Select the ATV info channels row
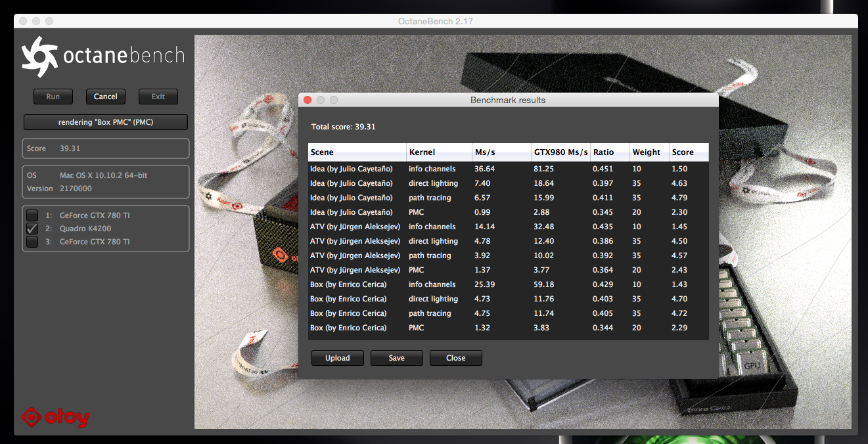The width and height of the screenshot is (868, 444). [x=508, y=227]
